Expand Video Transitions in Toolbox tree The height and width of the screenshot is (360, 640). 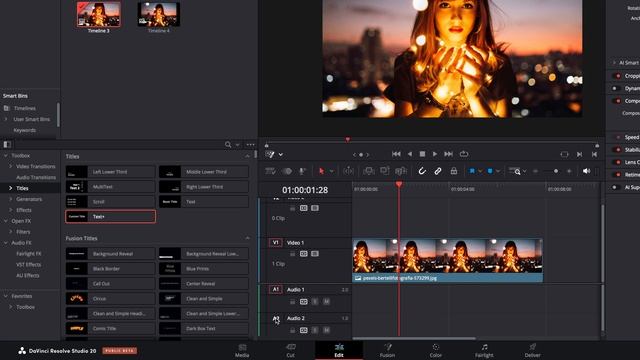click(x=11, y=167)
